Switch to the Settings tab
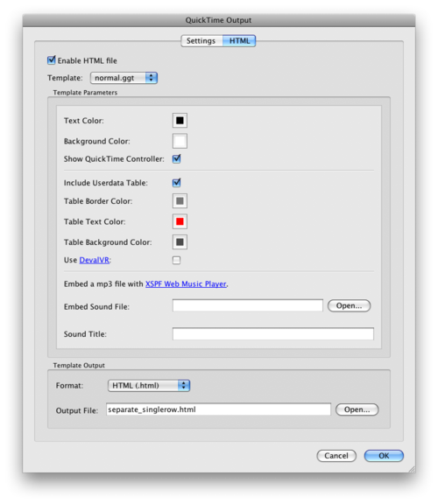The height and width of the screenshot is (504, 438). [201, 41]
